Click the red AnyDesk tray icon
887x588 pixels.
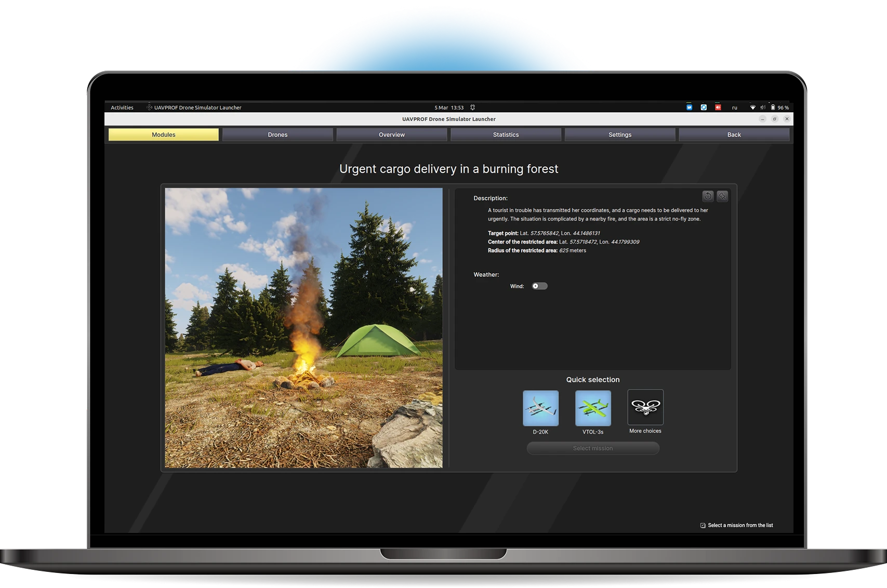pyautogui.click(x=718, y=108)
